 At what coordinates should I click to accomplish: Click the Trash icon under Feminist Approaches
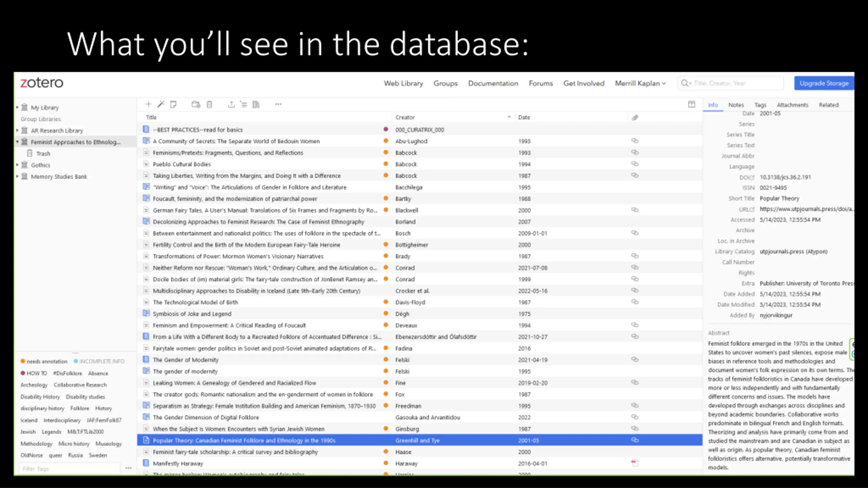pyautogui.click(x=30, y=153)
